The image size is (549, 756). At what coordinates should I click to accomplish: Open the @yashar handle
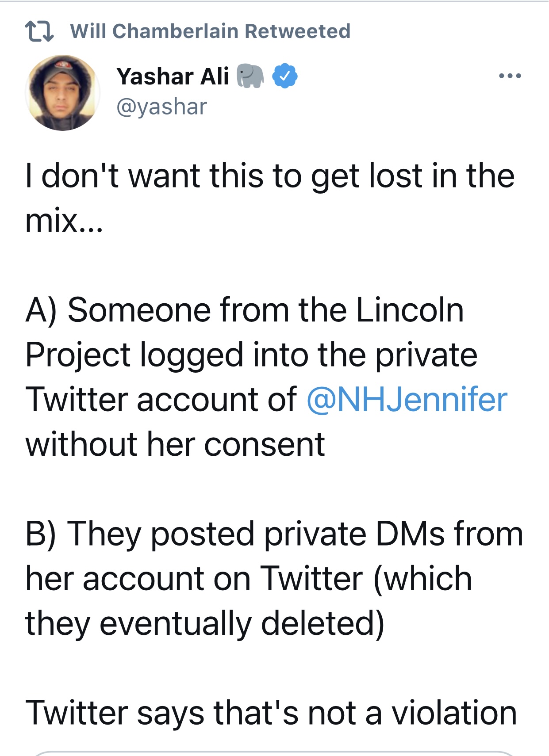pos(161,107)
